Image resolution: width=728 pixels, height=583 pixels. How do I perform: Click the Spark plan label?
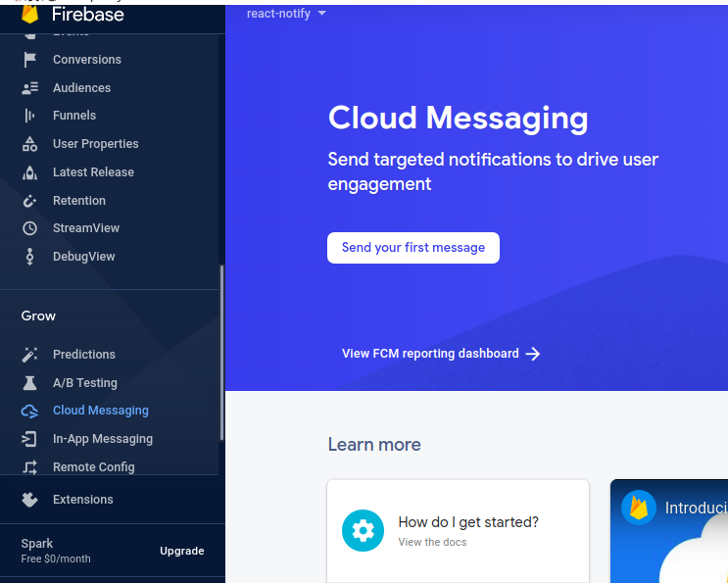tap(36, 544)
